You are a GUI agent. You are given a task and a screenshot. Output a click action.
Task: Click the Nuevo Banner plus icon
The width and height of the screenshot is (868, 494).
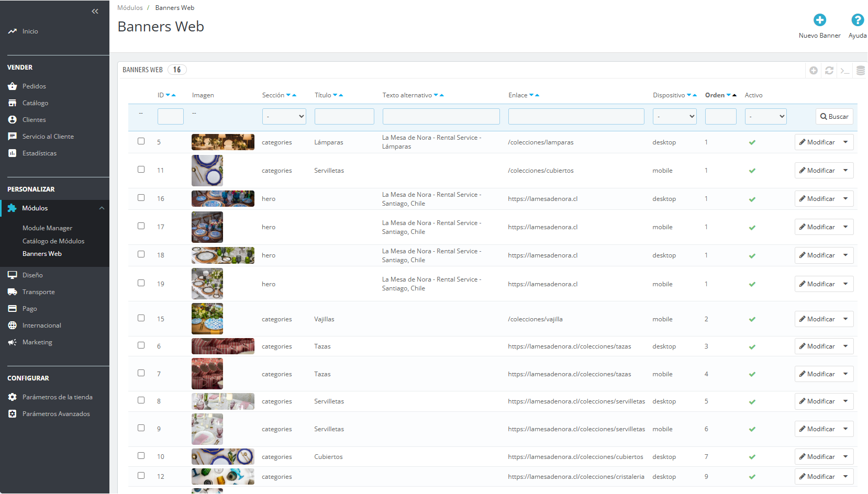pos(820,20)
